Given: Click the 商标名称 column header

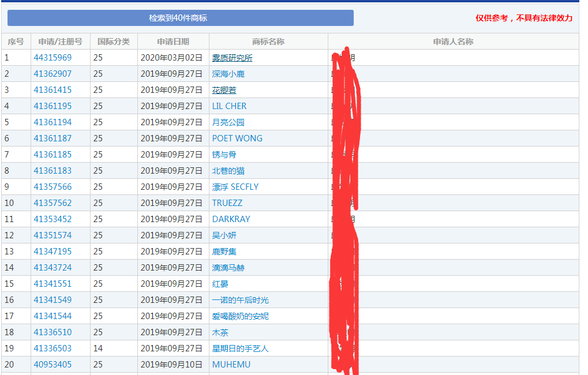Looking at the screenshot, I should pos(268,42).
